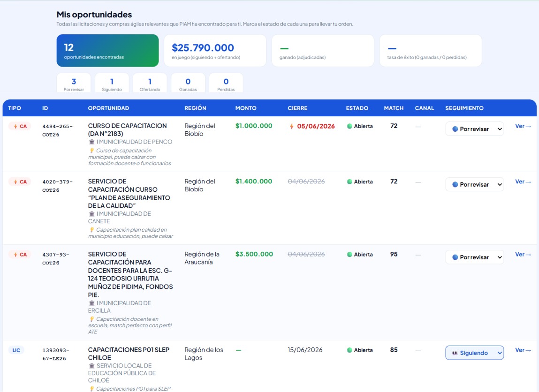Click title SERVICIO DE CAPACITACIÓN CURSO PLAN DE ASEGURAMIENTO
Viewport: 539px width, 392px height.
click(129, 194)
